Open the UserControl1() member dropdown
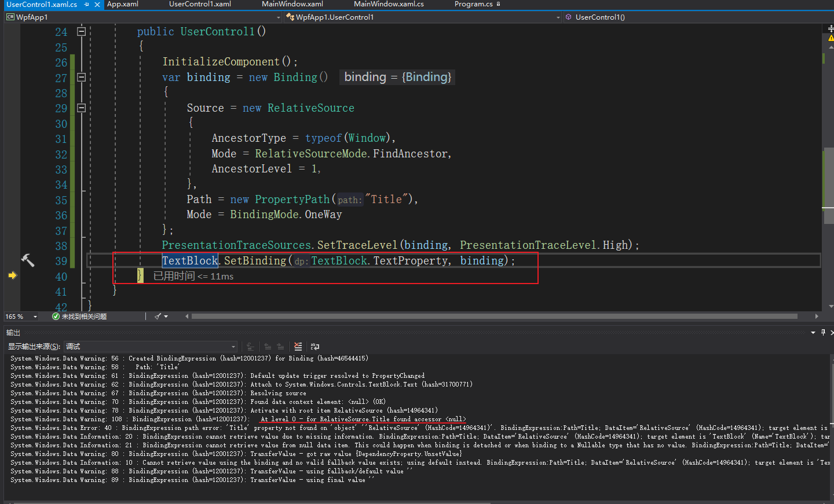This screenshot has height=504, width=834. 695,17
